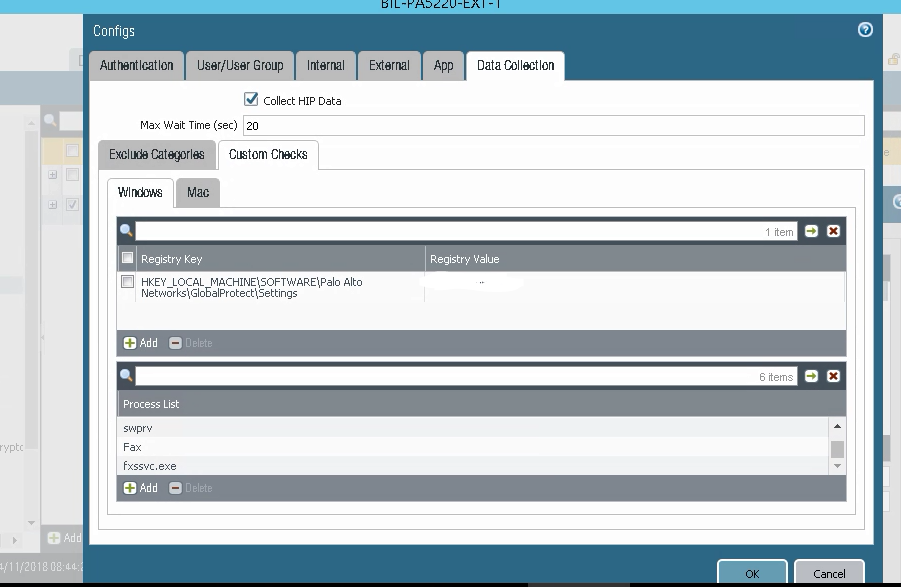Click the process list search field
The height and width of the screenshot is (587, 901).
point(466,376)
